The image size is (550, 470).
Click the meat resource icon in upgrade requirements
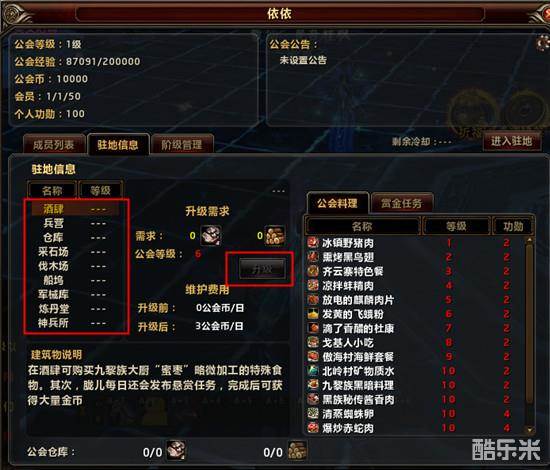(211, 235)
